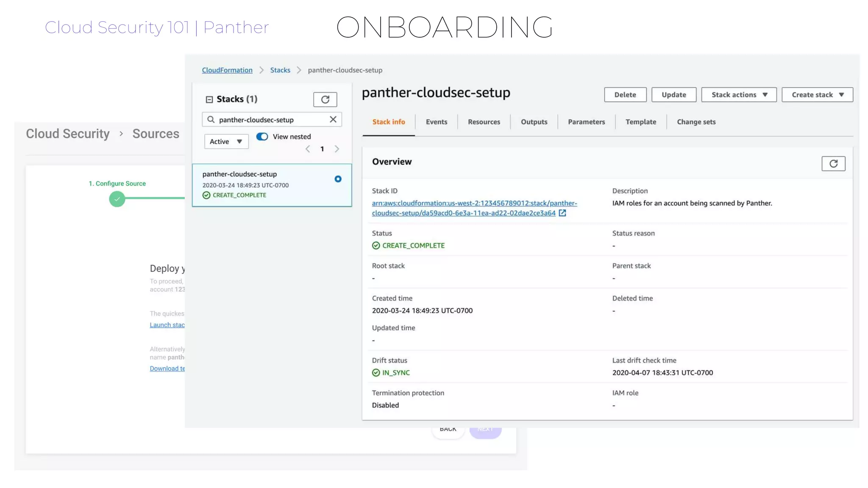Go to next stacks page
Screen dimensions: 868x488
337,149
